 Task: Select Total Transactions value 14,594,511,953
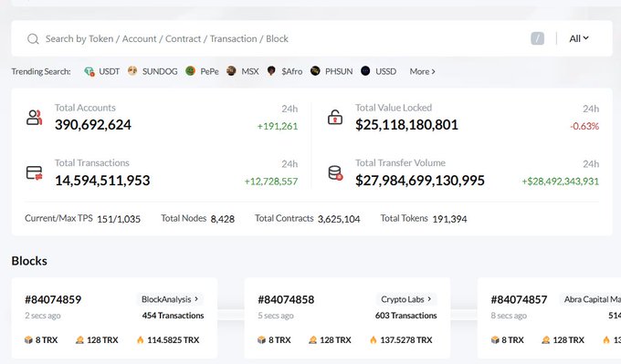102,181
